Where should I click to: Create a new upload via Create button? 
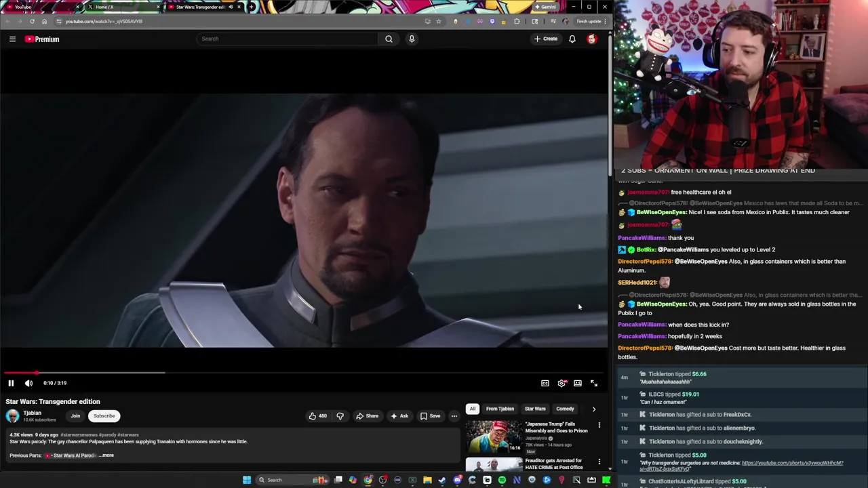click(x=545, y=39)
